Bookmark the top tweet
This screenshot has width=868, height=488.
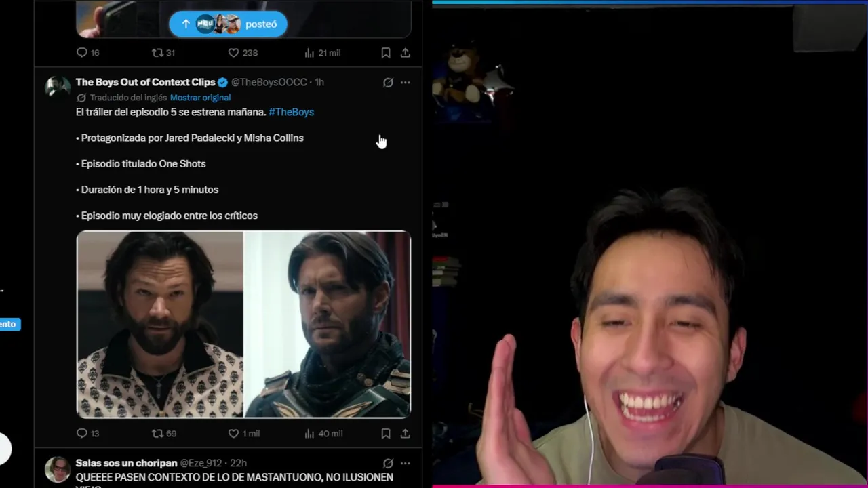point(385,53)
